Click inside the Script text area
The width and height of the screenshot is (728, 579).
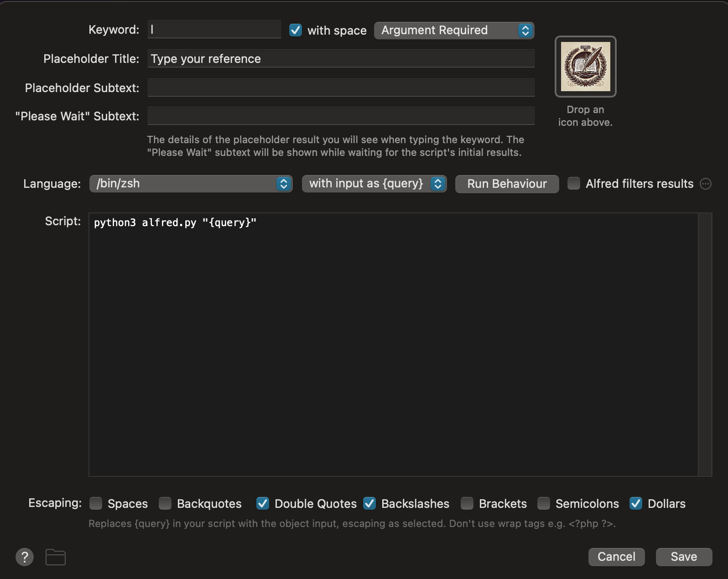coord(393,345)
